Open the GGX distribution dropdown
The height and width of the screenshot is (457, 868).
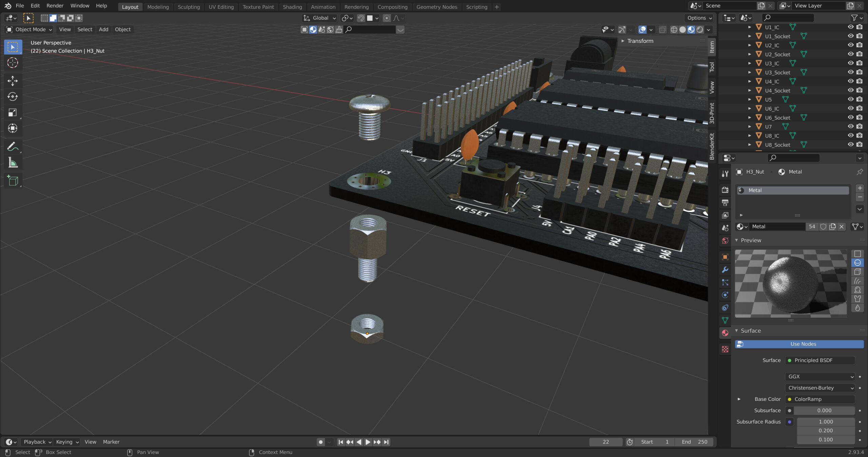point(819,377)
